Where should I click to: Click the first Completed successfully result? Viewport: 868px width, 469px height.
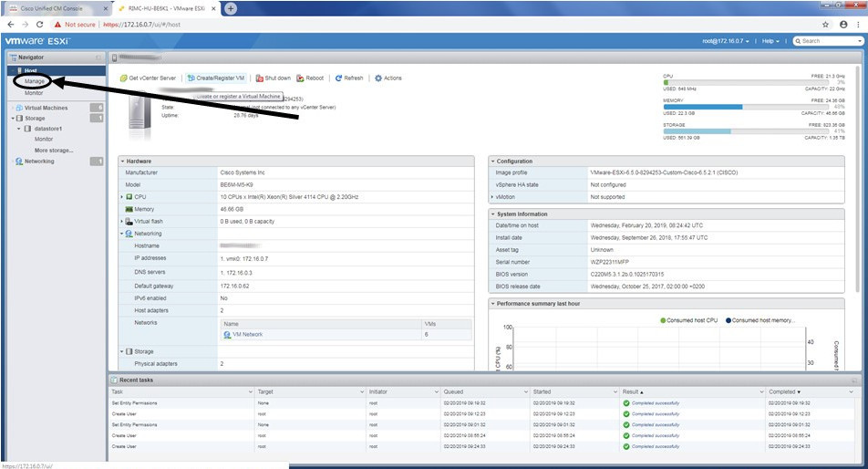pyautogui.click(x=656, y=403)
